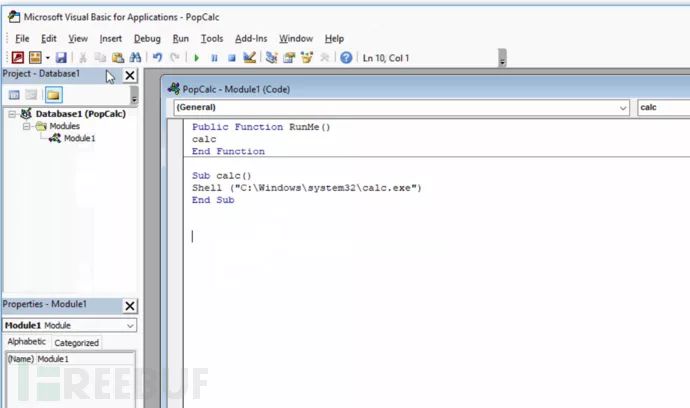Click the View Object icon in Project panel

(x=31, y=95)
